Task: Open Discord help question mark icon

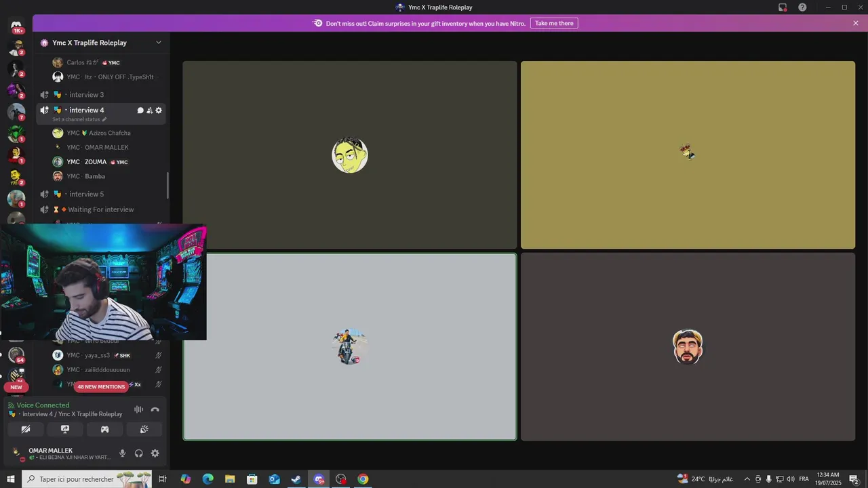Action: pyautogui.click(x=802, y=7)
